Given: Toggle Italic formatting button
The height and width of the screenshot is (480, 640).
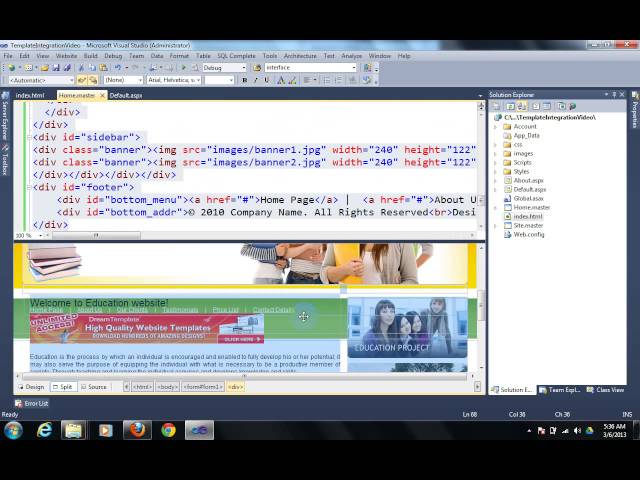Looking at the screenshot, I should tap(256, 80).
